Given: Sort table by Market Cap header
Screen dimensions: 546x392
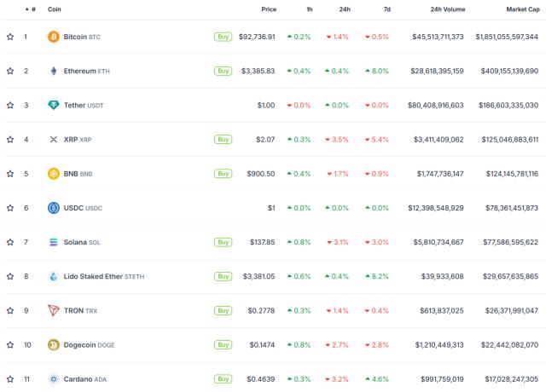Looking at the screenshot, I should tap(521, 9).
